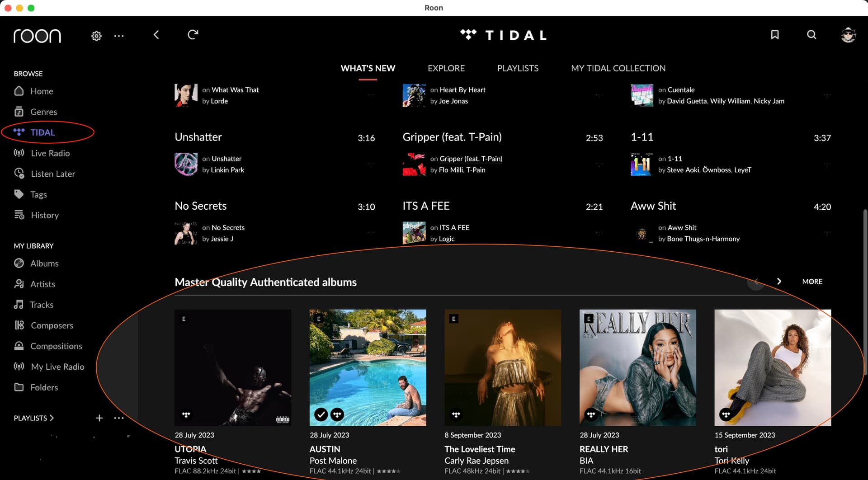This screenshot has height=480, width=868.
Task: Expand the PLAYLISTS section chevron
Action: (52, 418)
